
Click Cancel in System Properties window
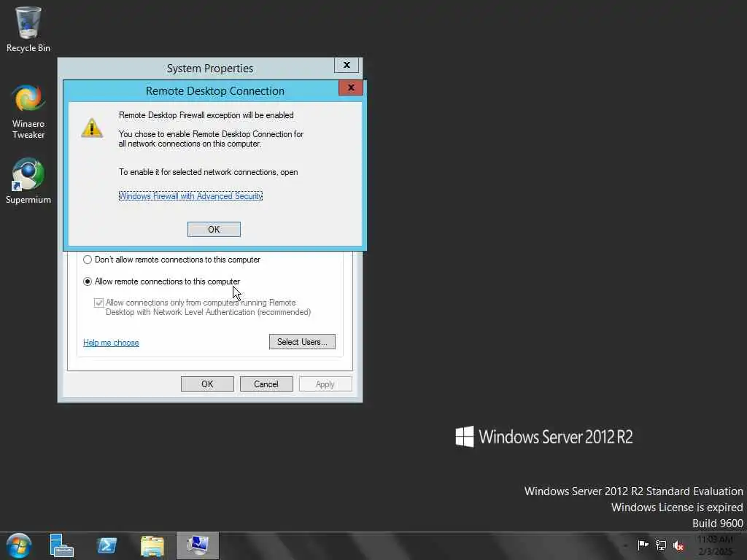pos(266,384)
